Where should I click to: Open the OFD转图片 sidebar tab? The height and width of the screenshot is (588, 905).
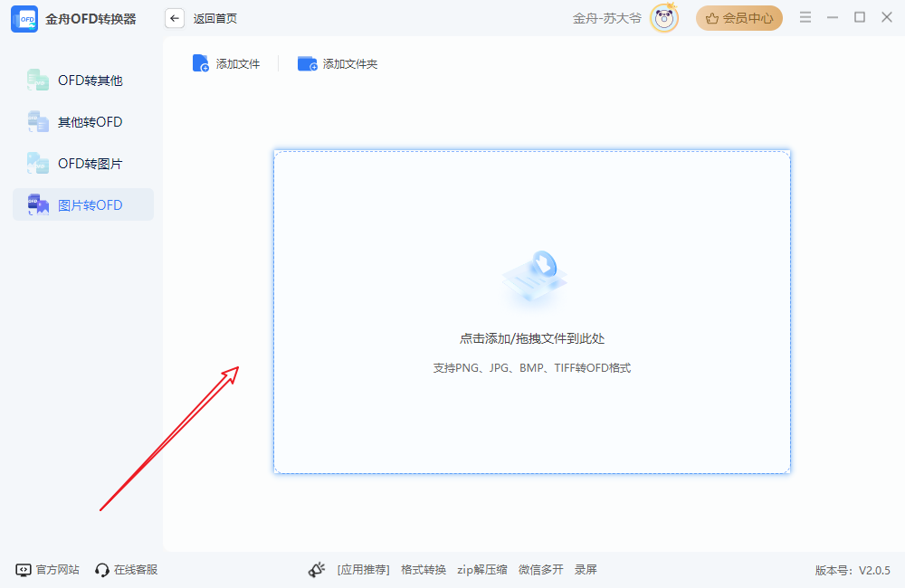(83, 164)
